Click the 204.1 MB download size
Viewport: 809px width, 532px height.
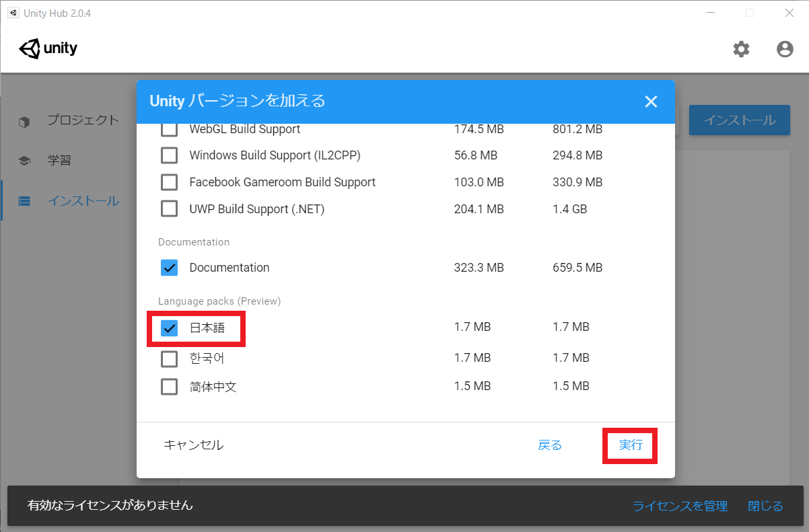(x=479, y=209)
